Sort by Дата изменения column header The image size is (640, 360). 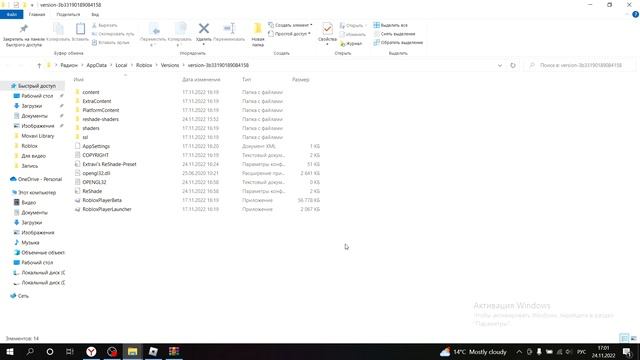pos(201,80)
